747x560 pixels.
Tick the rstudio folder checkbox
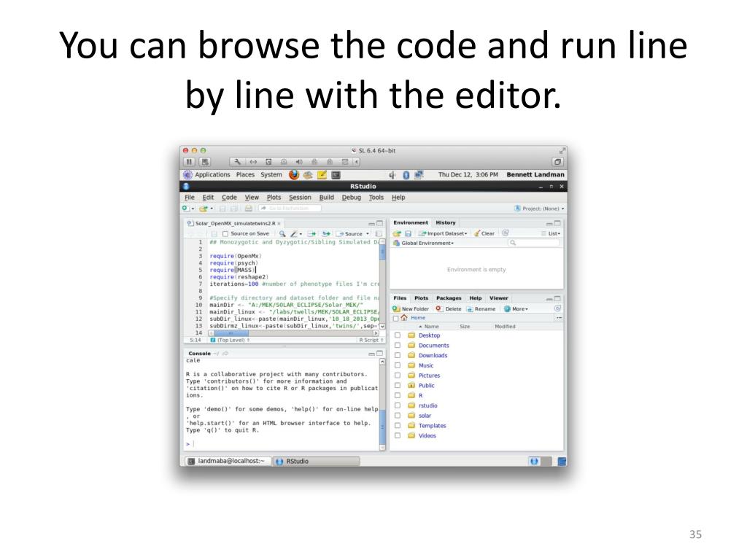[x=398, y=405]
